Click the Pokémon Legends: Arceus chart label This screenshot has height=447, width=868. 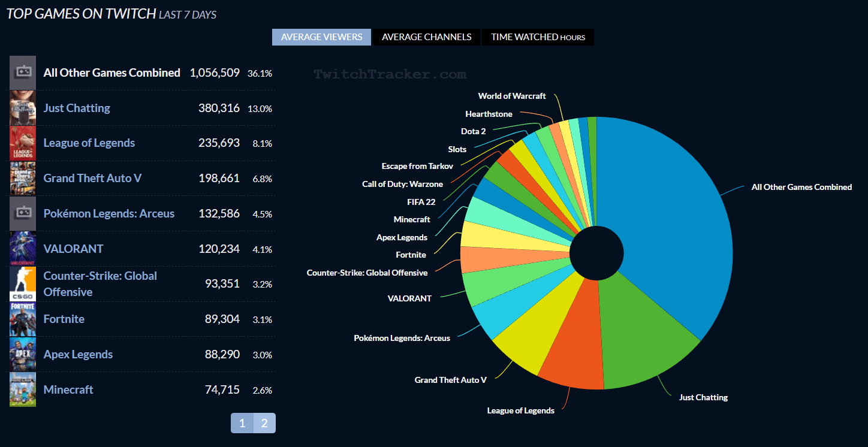(x=402, y=338)
